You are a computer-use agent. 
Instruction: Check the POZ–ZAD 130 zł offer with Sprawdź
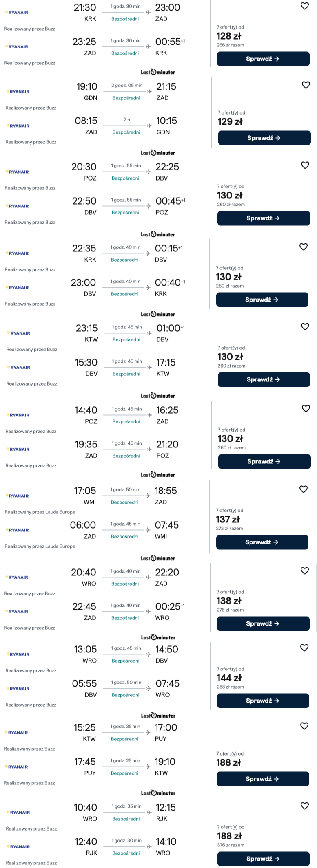(264, 462)
